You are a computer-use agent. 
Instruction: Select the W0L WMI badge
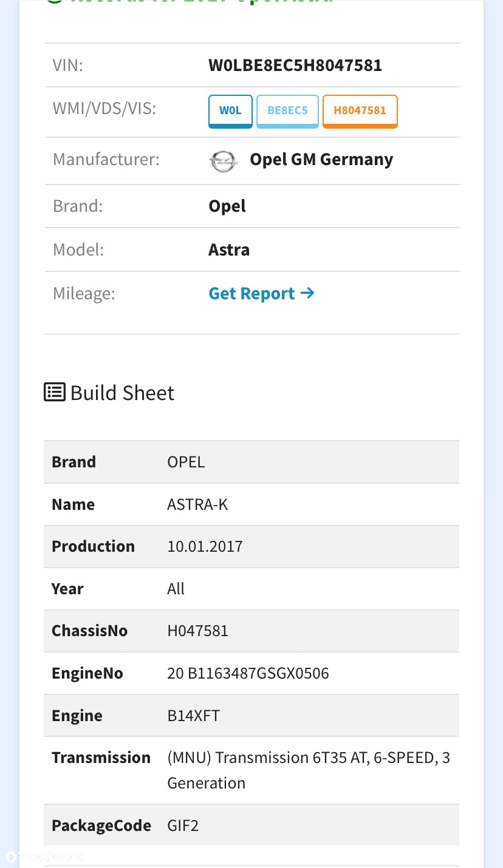[x=230, y=111]
